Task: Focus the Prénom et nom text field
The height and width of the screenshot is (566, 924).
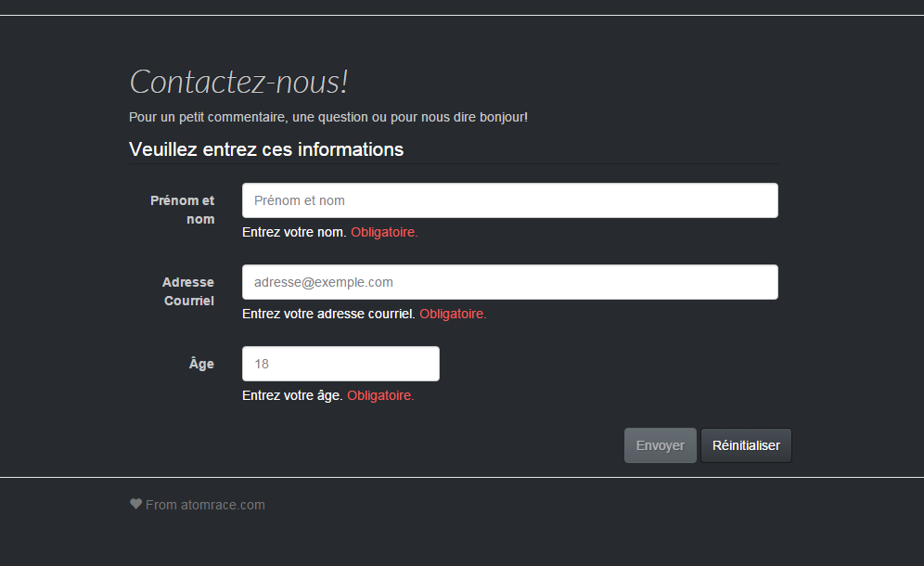Action: coord(509,200)
